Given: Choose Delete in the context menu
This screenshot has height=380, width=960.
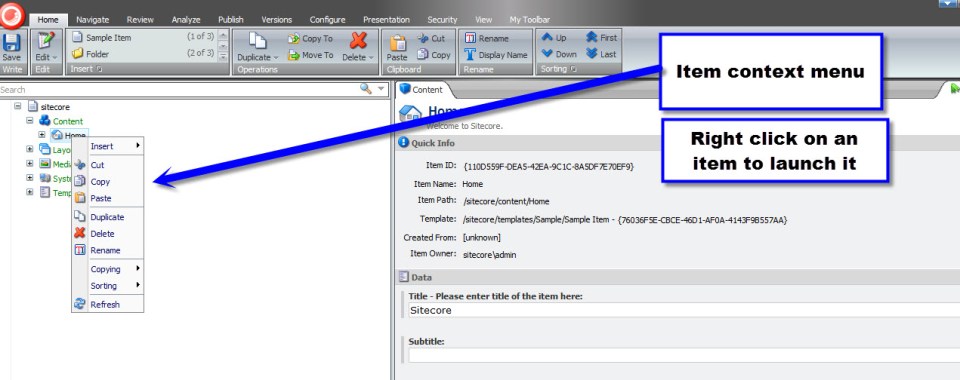Looking at the screenshot, I should (108, 233).
